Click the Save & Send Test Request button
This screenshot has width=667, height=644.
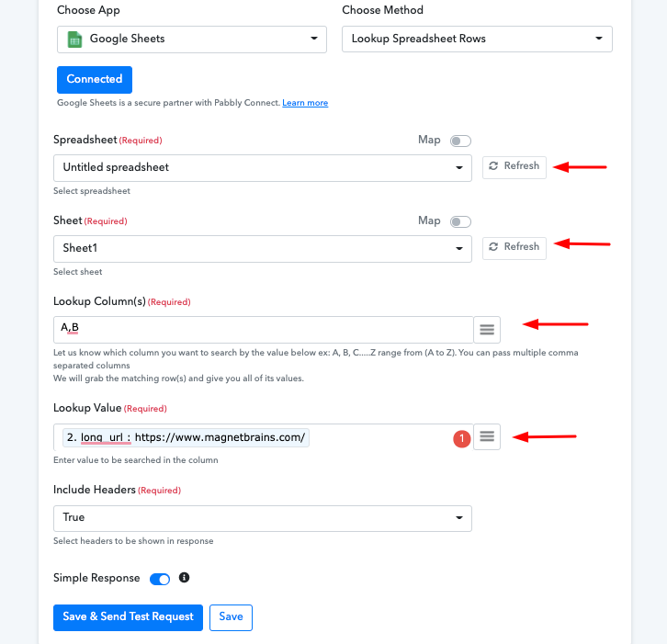128,617
